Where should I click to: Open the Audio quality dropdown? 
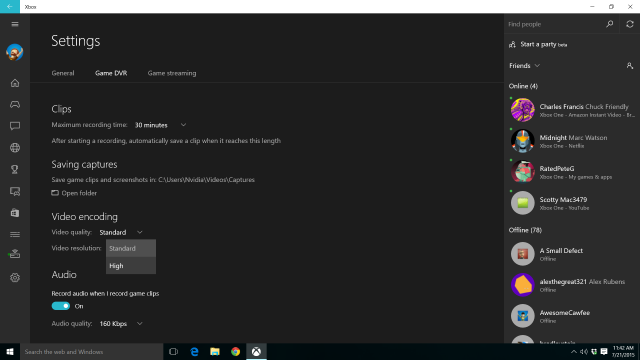pos(121,324)
